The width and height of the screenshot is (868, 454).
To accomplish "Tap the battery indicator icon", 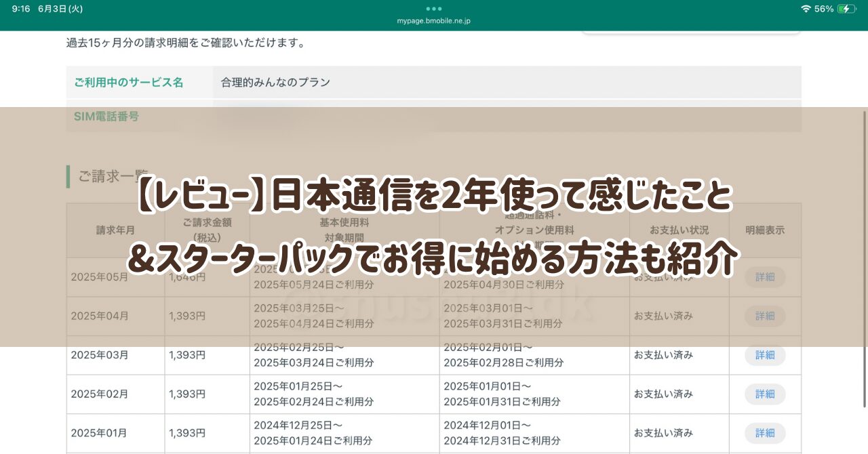I will point(848,9).
